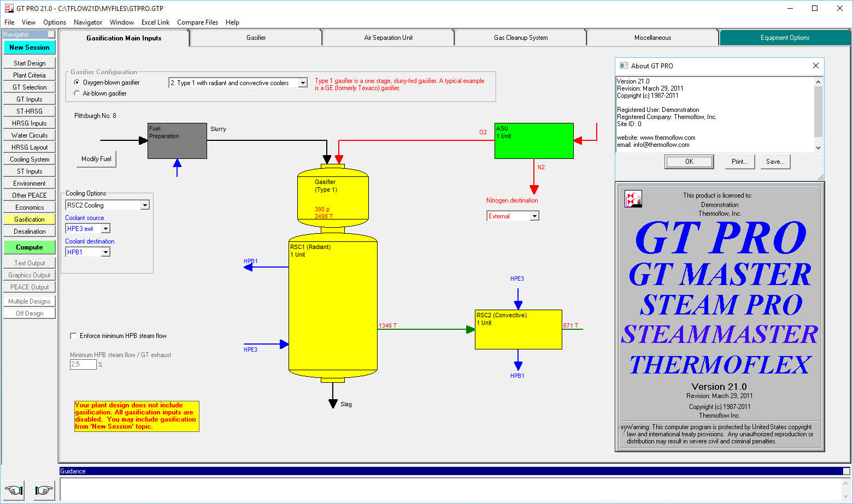Open the Help menu
The width and height of the screenshot is (853, 504).
pos(232,22)
